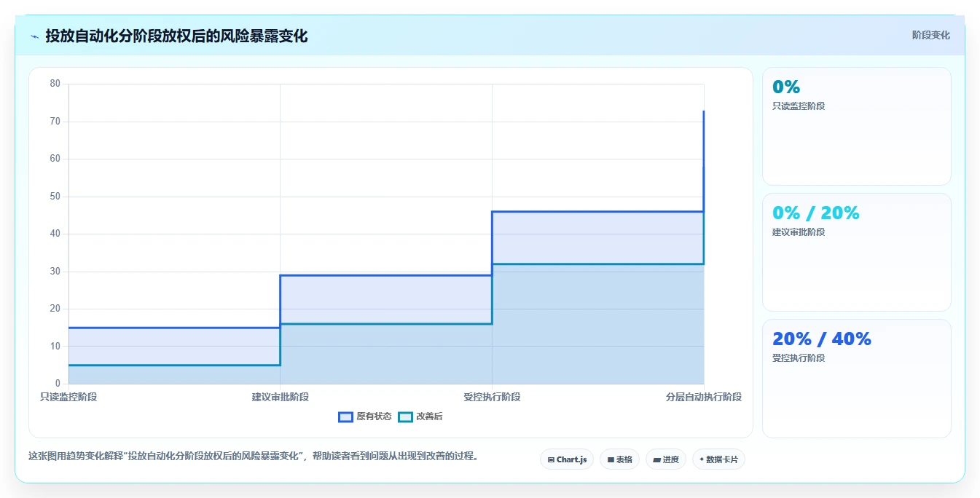Open the 0% / 20% card value
The height and width of the screenshot is (498, 980).
816,213
